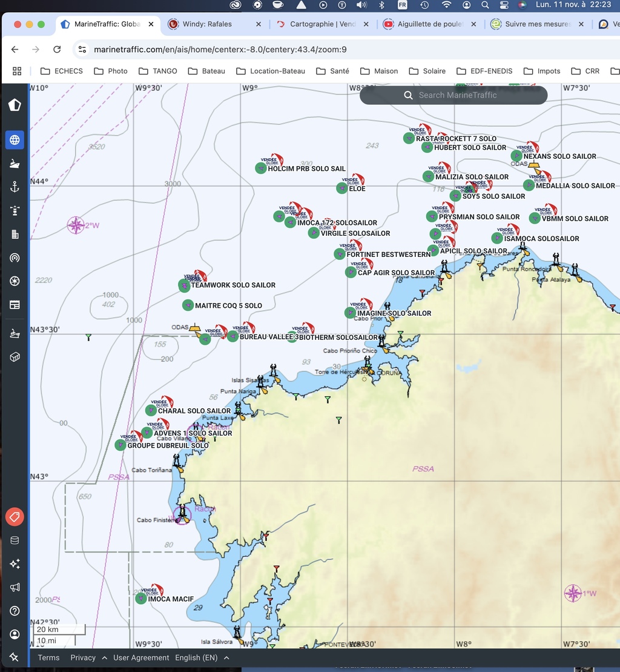
Task: Select the MAITRE COQ 5 SOLO vessel marker
Action: point(188,305)
